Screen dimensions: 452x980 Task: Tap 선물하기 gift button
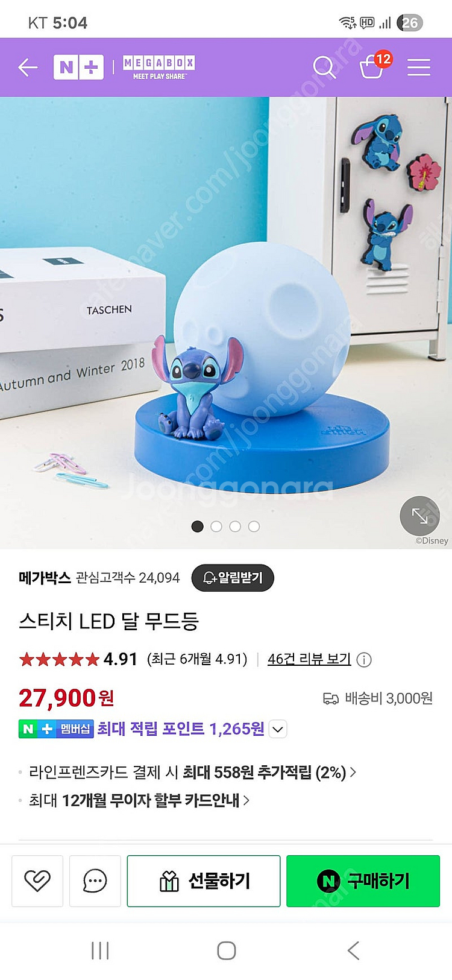(204, 881)
